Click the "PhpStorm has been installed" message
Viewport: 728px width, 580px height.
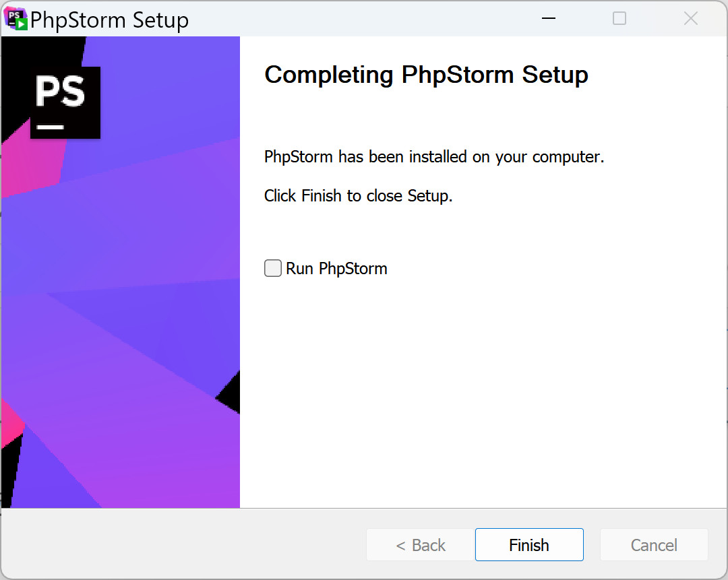434,157
